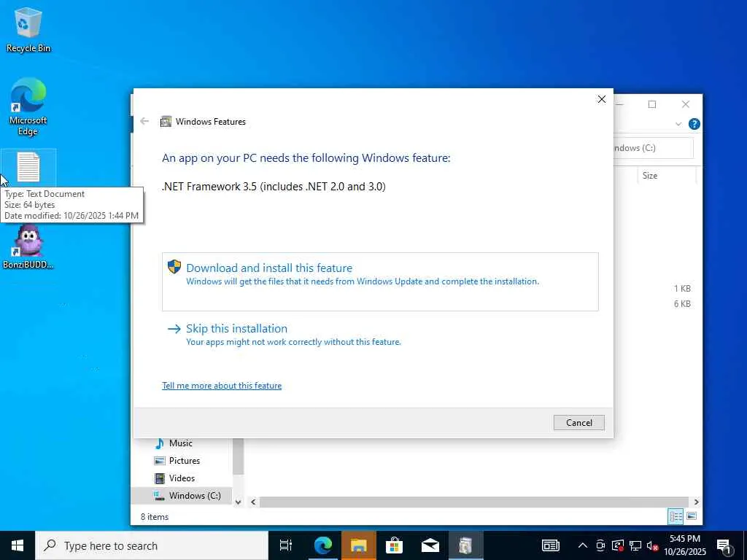747x560 pixels.
Task: Open File Explorer from taskbar
Action: click(358, 545)
